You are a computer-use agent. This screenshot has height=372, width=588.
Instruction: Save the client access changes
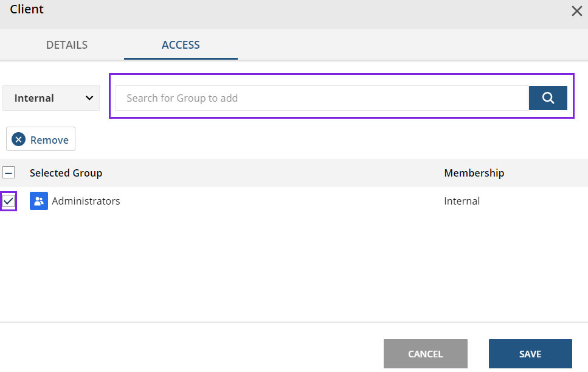[x=530, y=353]
